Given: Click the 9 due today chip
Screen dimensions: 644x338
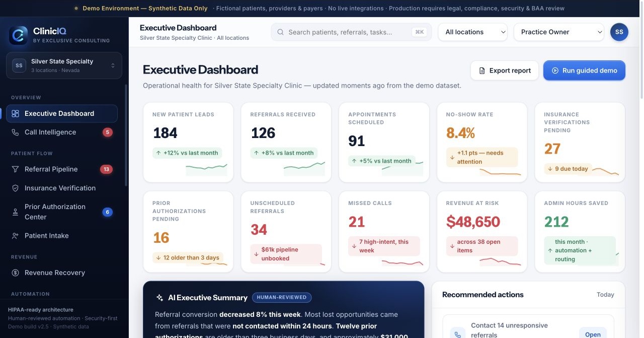Looking at the screenshot, I should [x=569, y=169].
